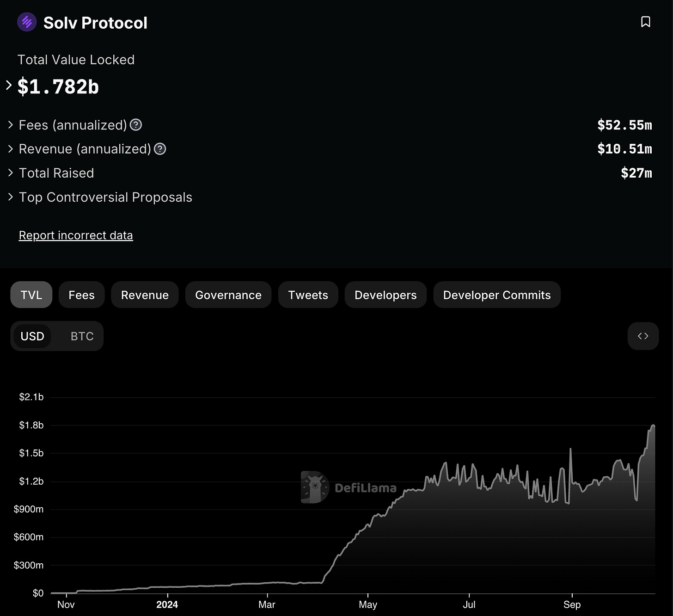
Task: Expand the Total Value Locked breakdown chevron
Action: point(9,85)
